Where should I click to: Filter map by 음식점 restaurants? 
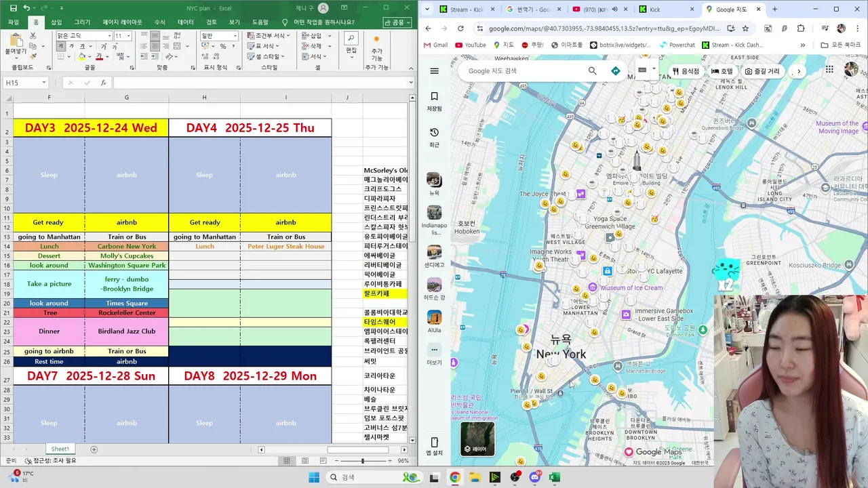pyautogui.click(x=686, y=71)
